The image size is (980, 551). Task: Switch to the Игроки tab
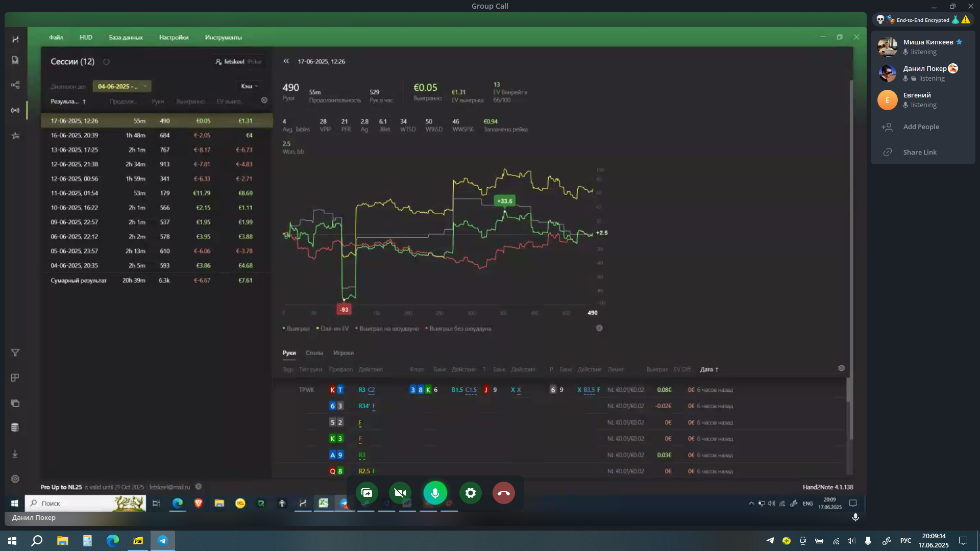(x=344, y=353)
